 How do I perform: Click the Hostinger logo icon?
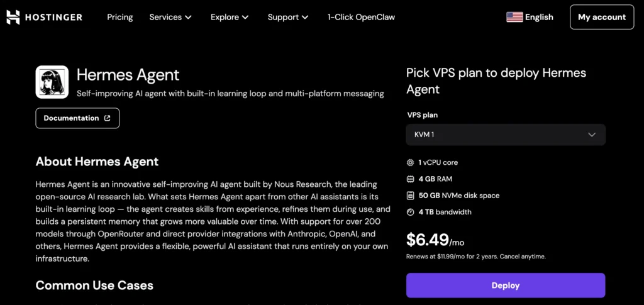(13, 17)
